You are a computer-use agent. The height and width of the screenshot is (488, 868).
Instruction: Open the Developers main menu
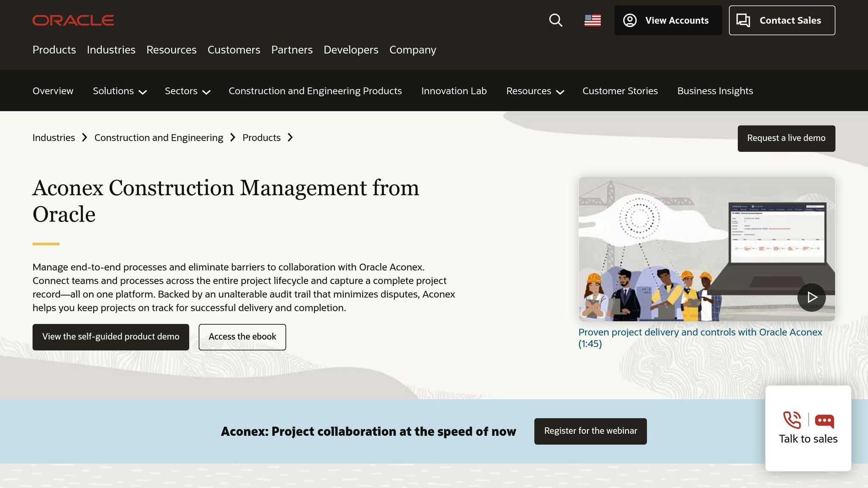point(351,50)
